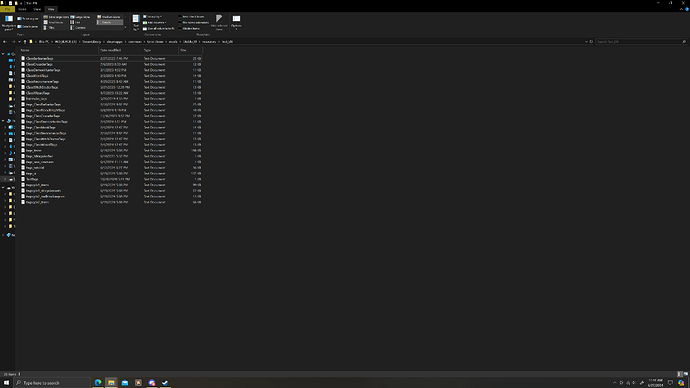Collapse Quick access in navigation pane
The image size is (690, 388).
3,54
